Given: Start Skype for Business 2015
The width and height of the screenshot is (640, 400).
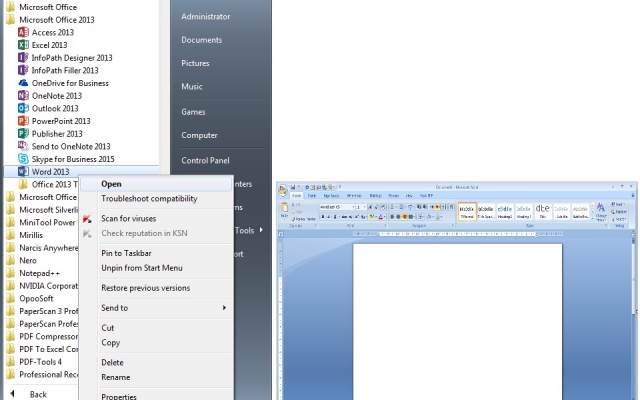Looking at the screenshot, I should 66,159.
